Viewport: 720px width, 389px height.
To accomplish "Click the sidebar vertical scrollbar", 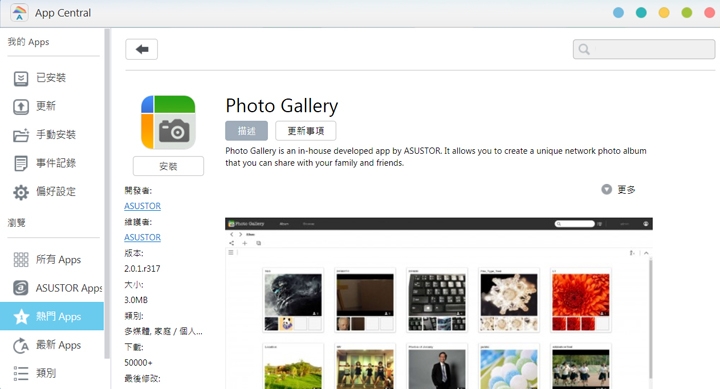I will click(107, 193).
